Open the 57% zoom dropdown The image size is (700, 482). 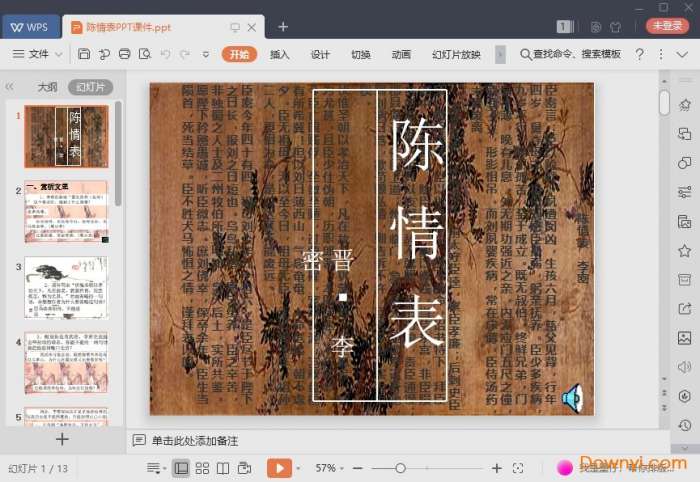point(329,468)
